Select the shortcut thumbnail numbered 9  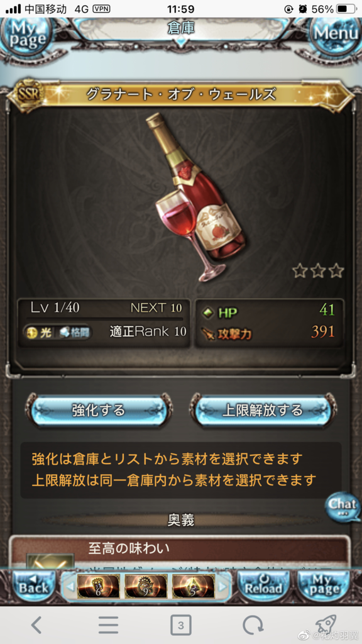[146, 587]
